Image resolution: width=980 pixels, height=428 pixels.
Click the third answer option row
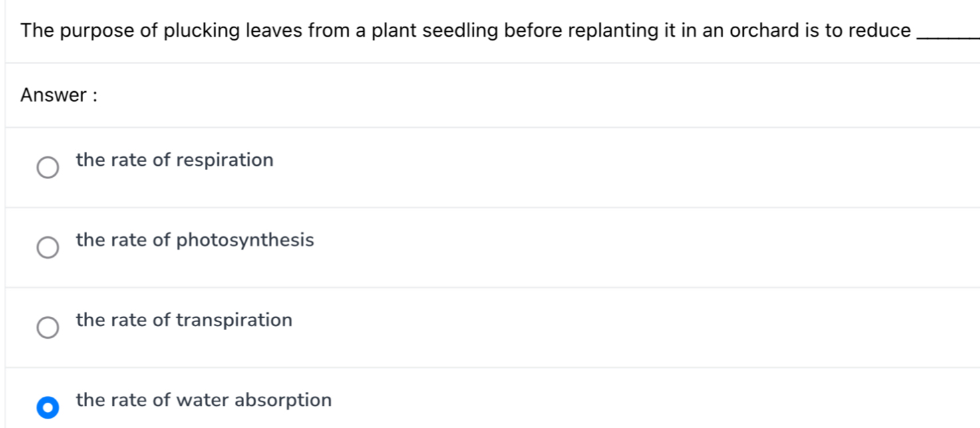[266, 327]
